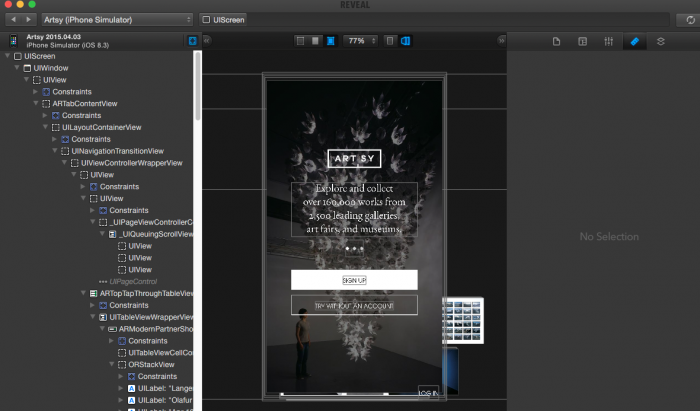Click TRY WITHOUT AN ACCOUNT in the canvas
The width and height of the screenshot is (700, 411).
pos(354,305)
